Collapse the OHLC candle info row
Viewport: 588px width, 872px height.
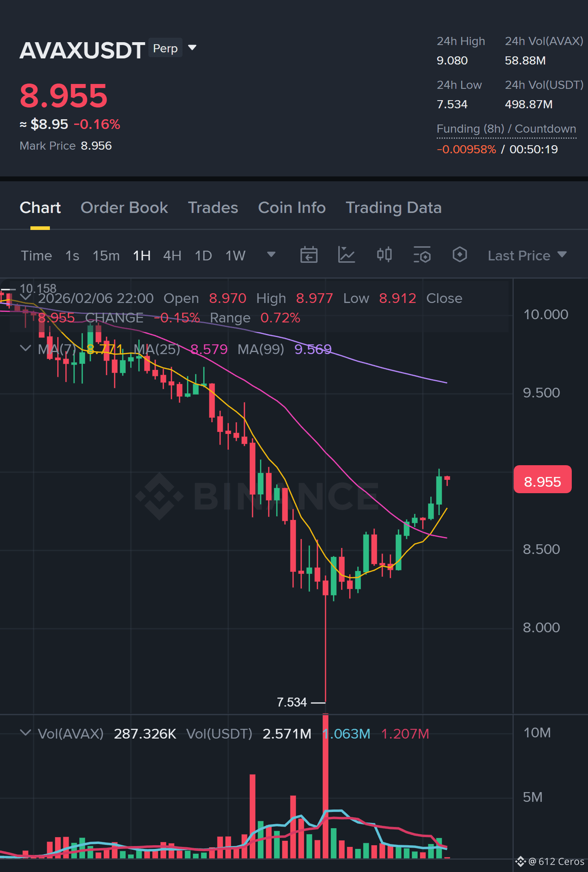(x=25, y=298)
